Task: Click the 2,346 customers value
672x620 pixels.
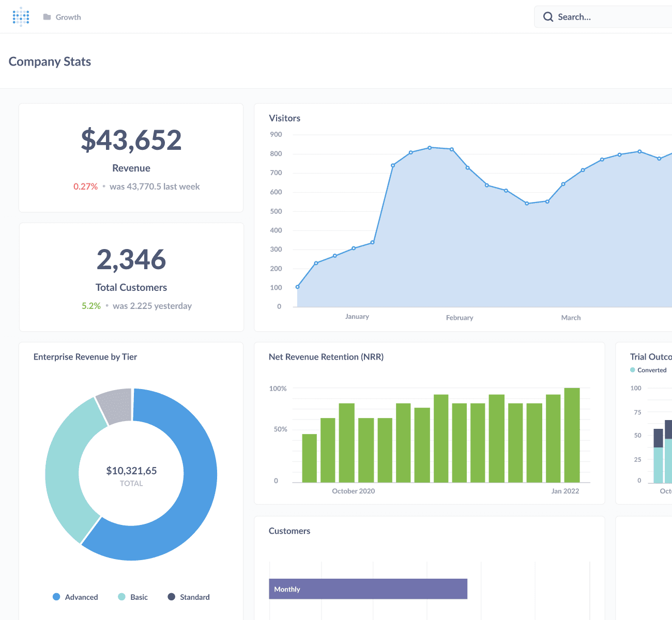Action: (x=131, y=259)
